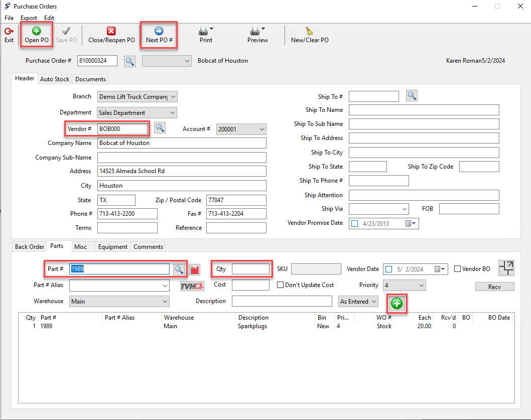Search for a purchase order number
Screen dimensions: 531x420
129,61
